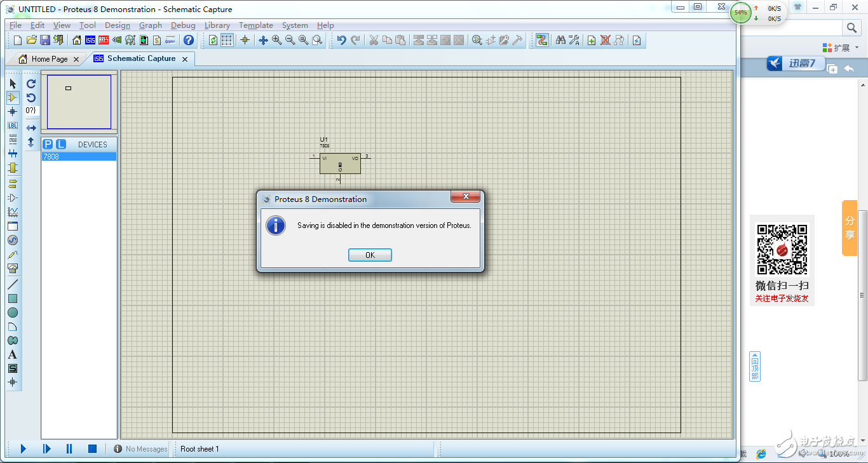Close the Schematic Capture tab
The image size is (868, 463).
pos(185,59)
